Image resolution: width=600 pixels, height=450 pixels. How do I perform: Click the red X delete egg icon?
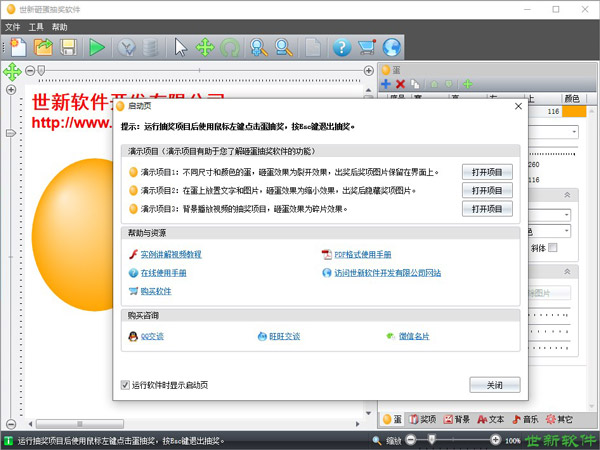400,84
